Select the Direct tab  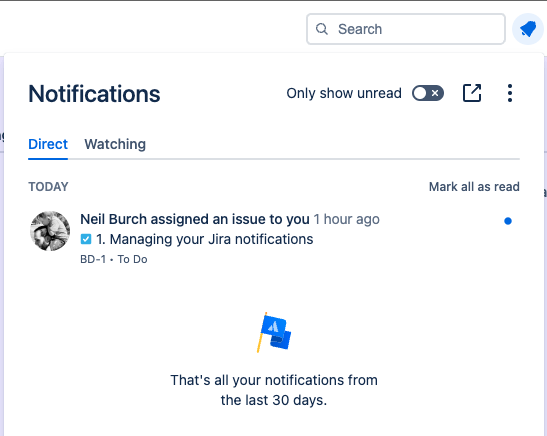point(48,144)
